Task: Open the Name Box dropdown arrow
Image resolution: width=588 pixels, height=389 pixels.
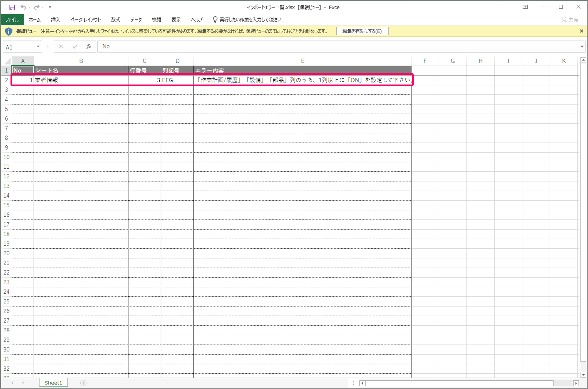Action: [x=38, y=46]
